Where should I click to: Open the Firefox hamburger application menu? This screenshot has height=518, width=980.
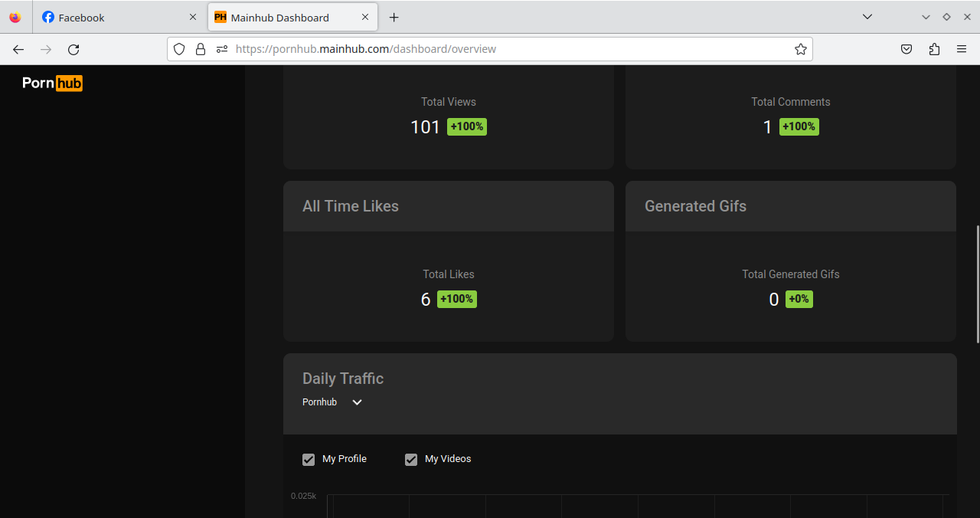click(x=962, y=49)
